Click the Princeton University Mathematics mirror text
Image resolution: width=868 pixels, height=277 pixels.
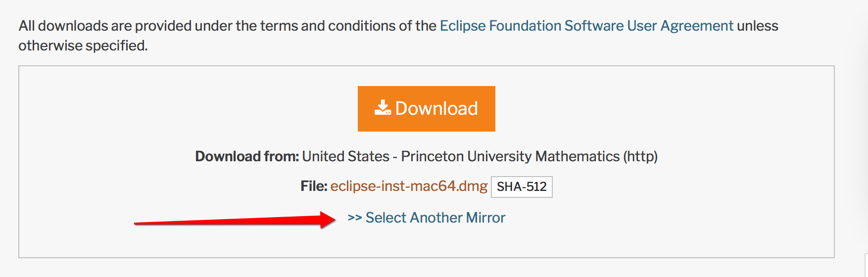[510, 157]
